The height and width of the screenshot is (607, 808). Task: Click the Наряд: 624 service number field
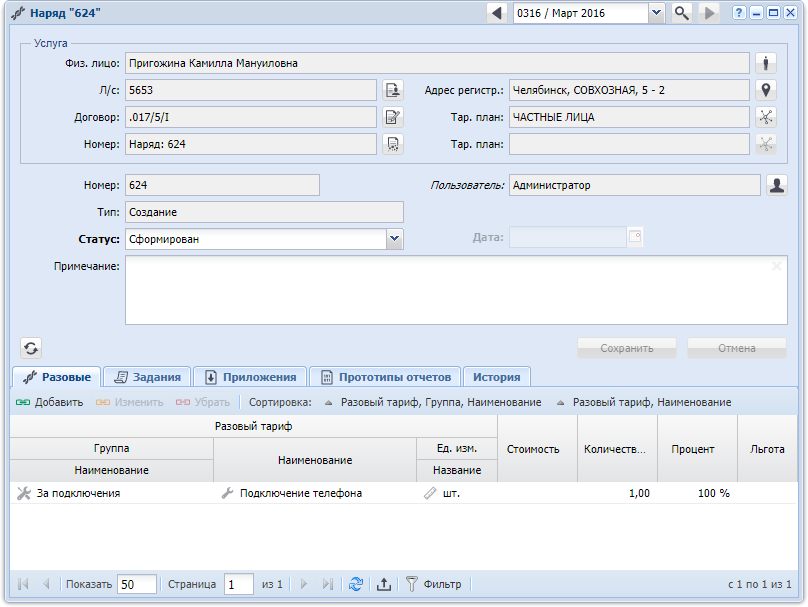pos(251,144)
